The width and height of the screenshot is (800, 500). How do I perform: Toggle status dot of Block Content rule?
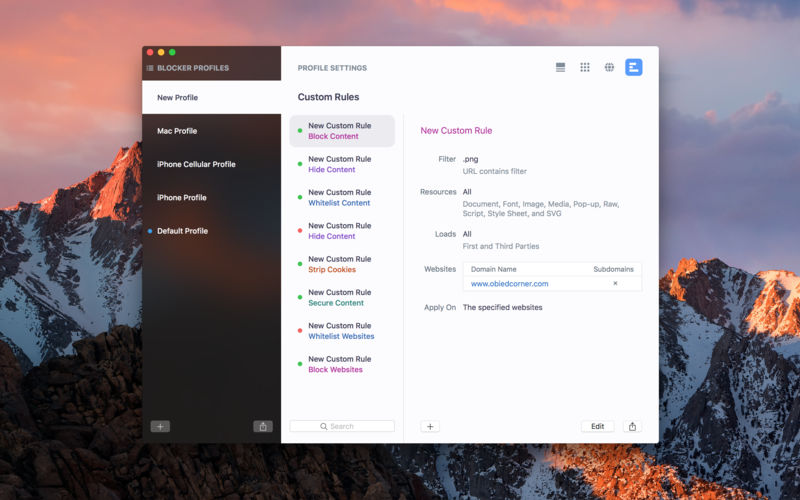(300, 131)
